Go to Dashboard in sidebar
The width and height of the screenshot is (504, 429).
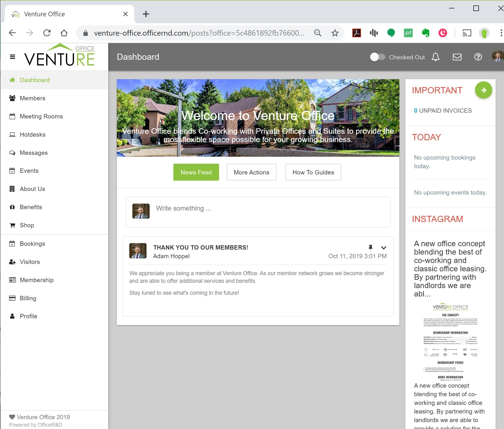tap(54, 80)
